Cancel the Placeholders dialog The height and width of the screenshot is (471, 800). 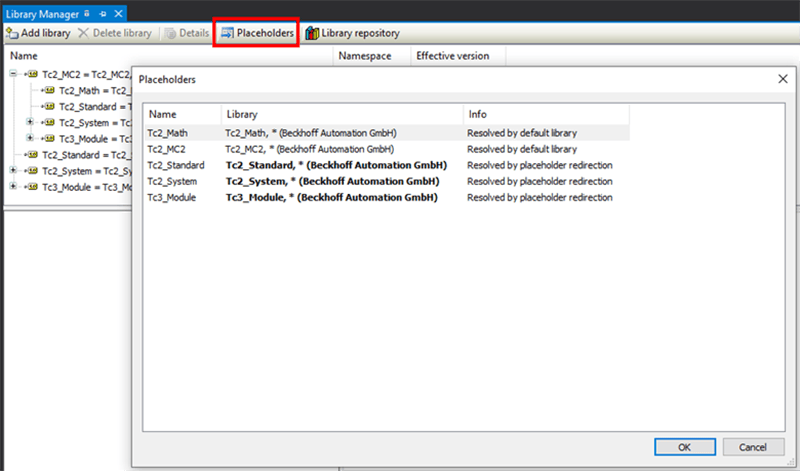point(753,447)
